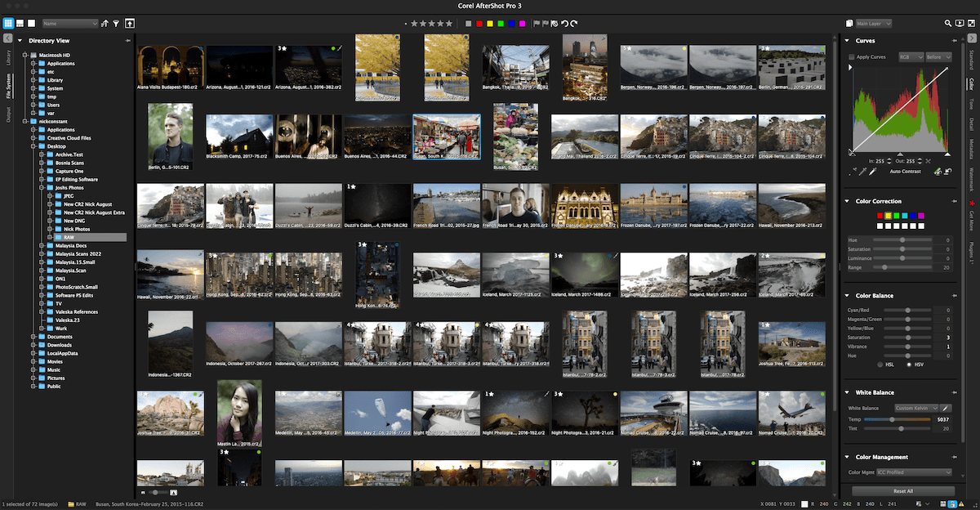Select the black point eyedropper in Curves panel
980x510 pixels.
854,172
